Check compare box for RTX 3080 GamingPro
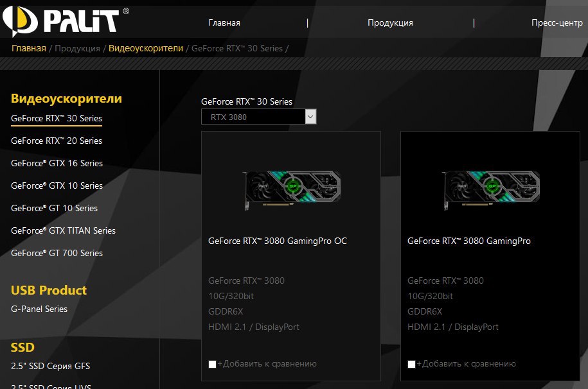The width and height of the screenshot is (588, 389). coord(411,364)
